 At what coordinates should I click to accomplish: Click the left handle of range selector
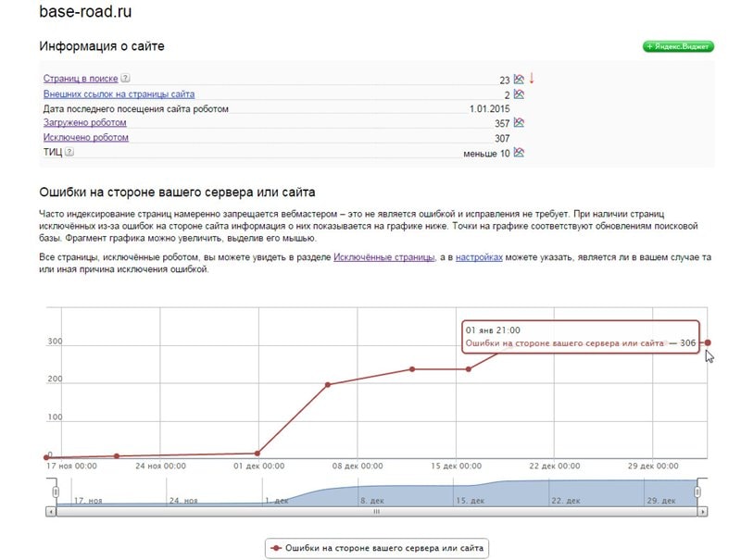pos(56,492)
